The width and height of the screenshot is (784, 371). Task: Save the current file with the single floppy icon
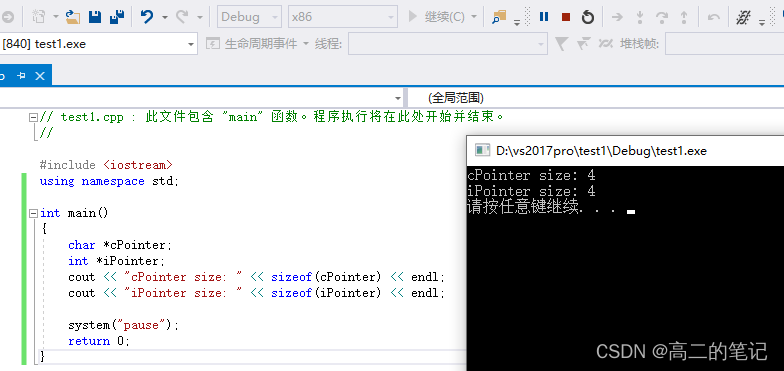[x=95, y=16]
